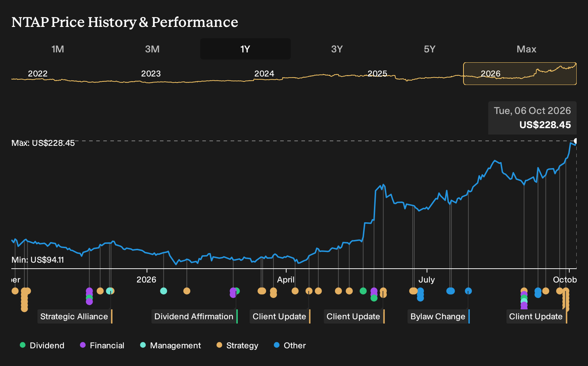Click 'NTAP Price History & Performance' heading
This screenshot has width=588, height=366.
click(x=125, y=22)
